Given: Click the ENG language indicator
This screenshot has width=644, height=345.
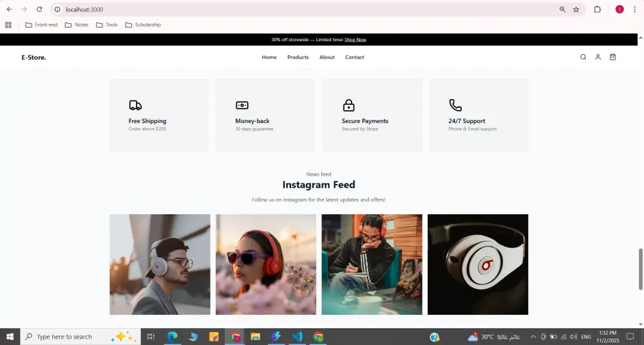Looking at the screenshot, I should [586, 337].
